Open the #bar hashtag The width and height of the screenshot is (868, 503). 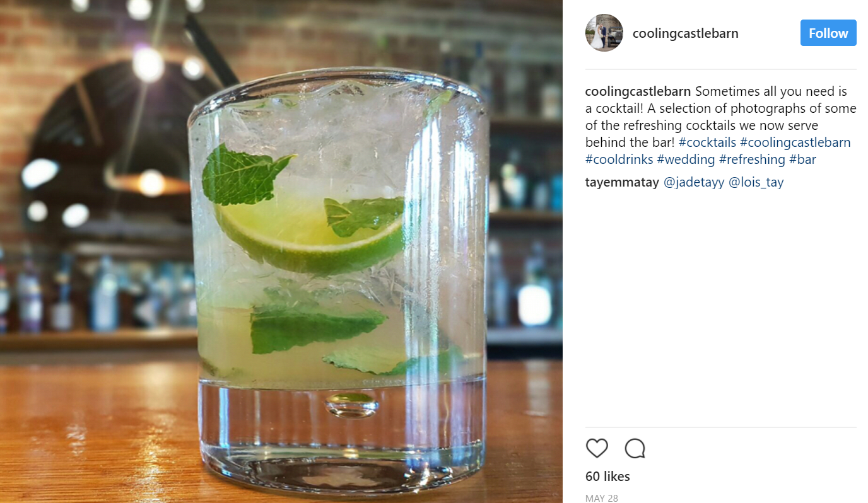[x=802, y=159]
